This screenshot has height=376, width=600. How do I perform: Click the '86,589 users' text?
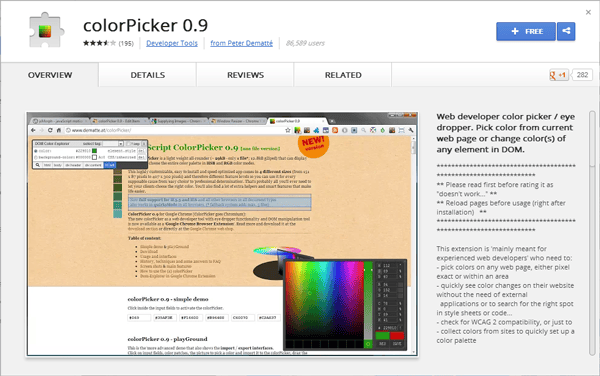[x=305, y=43]
